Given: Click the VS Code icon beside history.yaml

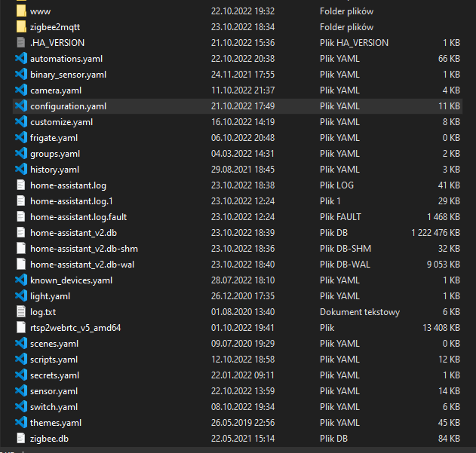Looking at the screenshot, I should click(21, 170).
